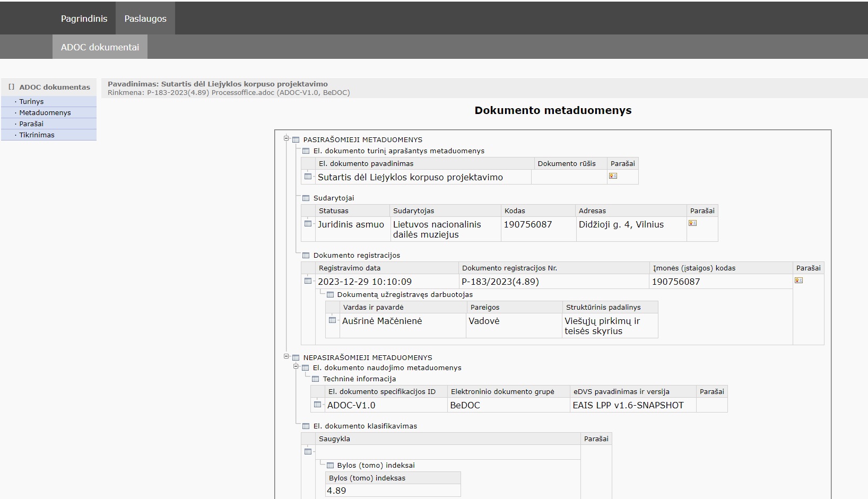Collapse NEPASIRAŠOMIEJI METADUOMENYS tree node
Screen dimensions: 868x499
click(x=286, y=357)
